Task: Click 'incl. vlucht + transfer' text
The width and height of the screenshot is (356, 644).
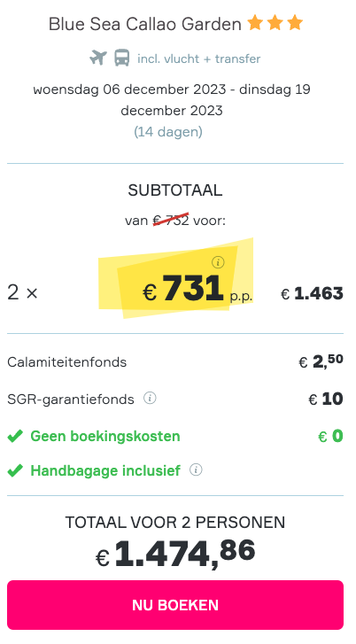Action: [198, 58]
